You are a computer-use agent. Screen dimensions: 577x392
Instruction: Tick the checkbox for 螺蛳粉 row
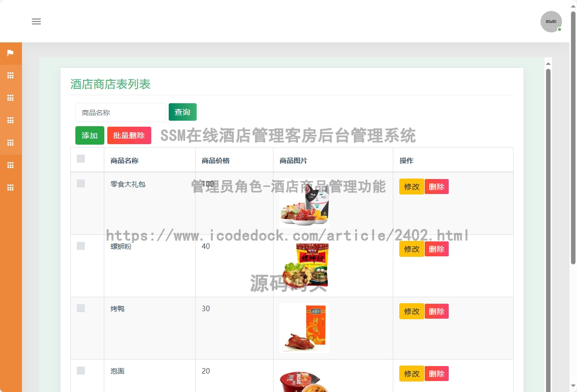pyautogui.click(x=81, y=246)
